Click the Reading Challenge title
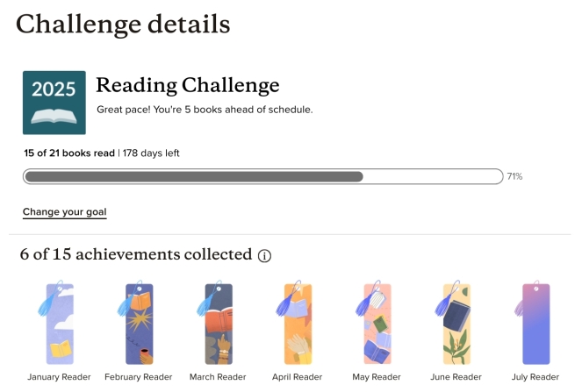 (x=187, y=85)
